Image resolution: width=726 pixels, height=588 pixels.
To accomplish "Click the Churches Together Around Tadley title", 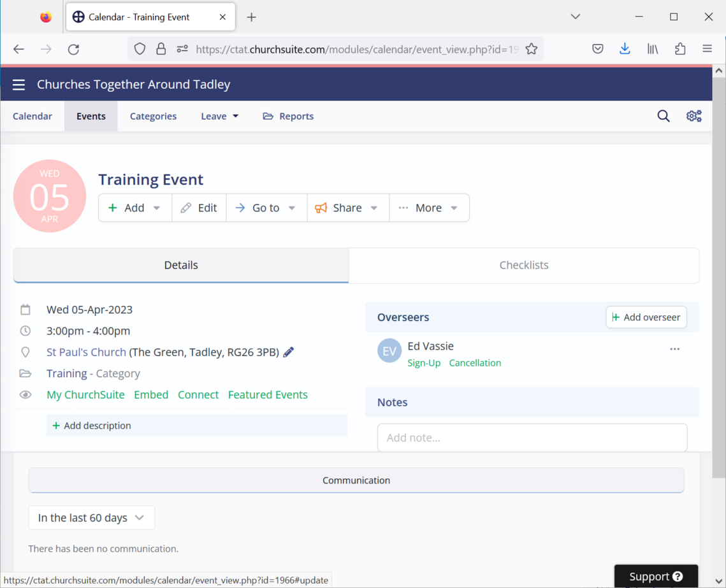I will 133,85.
